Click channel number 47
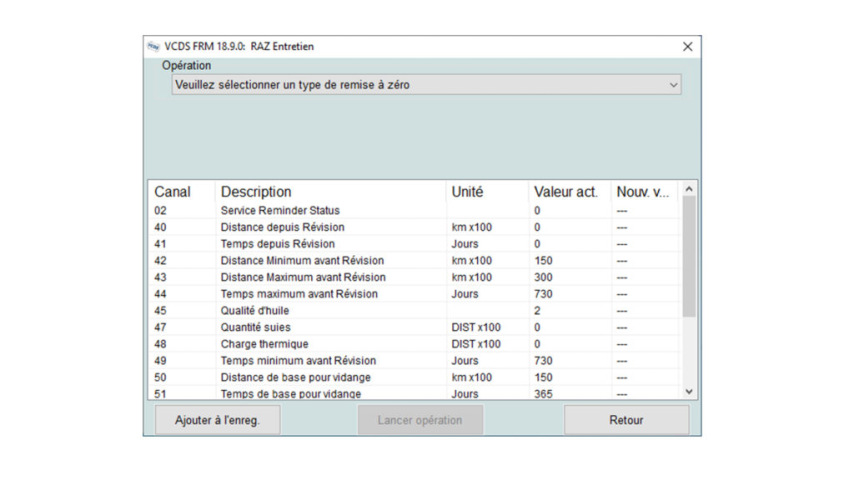This screenshot has height=480, width=854. [160, 327]
